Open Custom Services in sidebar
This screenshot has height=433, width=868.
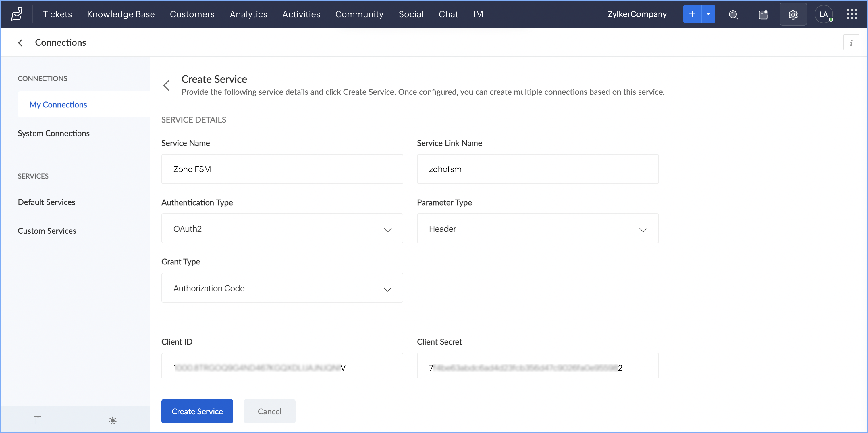[x=47, y=231]
